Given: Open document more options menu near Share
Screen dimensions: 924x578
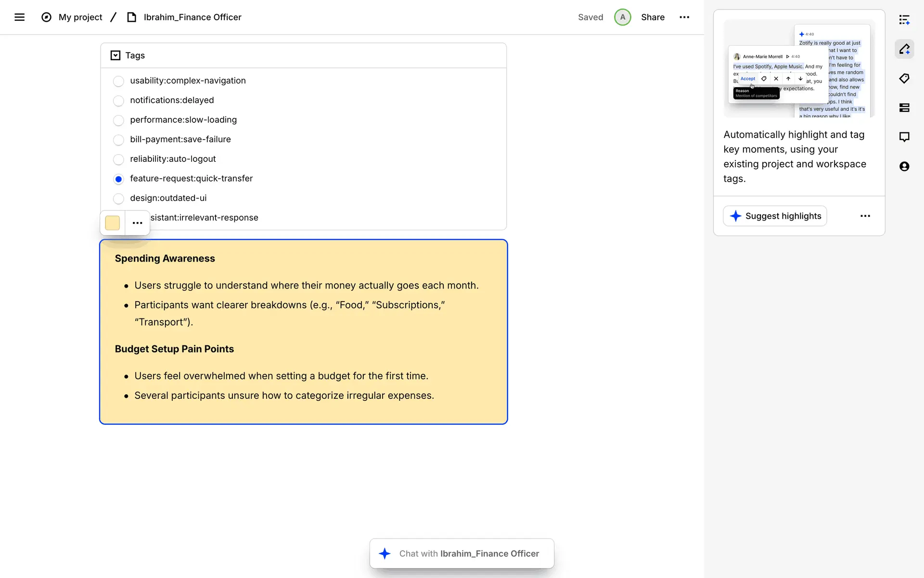Looking at the screenshot, I should click(684, 17).
